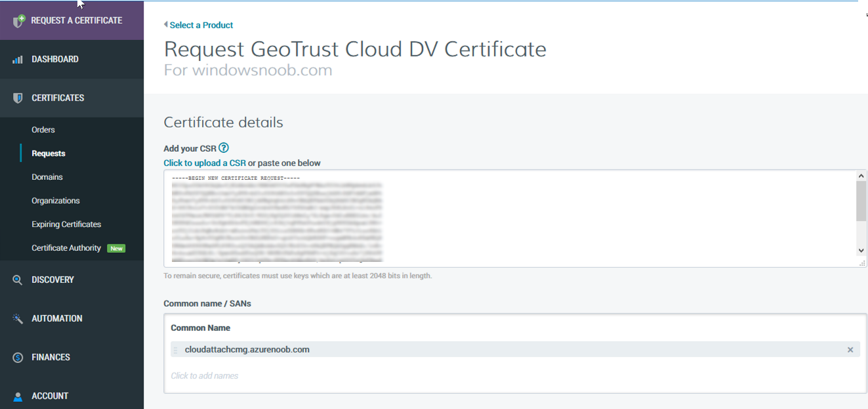
Task: Open Certificate Authority in the sidebar
Action: click(x=66, y=248)
